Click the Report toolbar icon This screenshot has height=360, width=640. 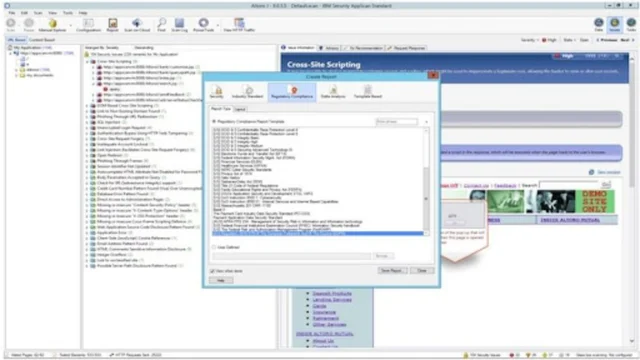pos(113,24)
